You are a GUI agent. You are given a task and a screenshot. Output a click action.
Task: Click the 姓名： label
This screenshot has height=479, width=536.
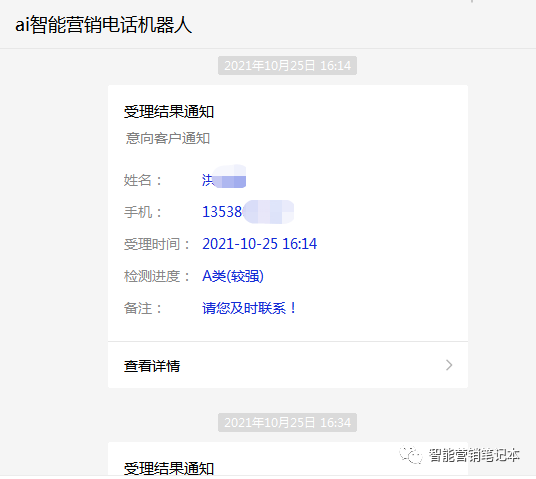[143, 180]
